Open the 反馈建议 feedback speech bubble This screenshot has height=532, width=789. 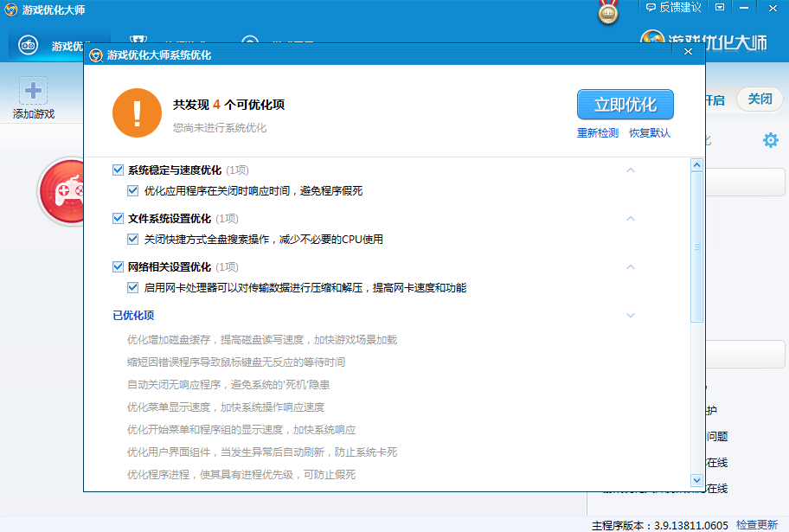[x=651, y=7]
